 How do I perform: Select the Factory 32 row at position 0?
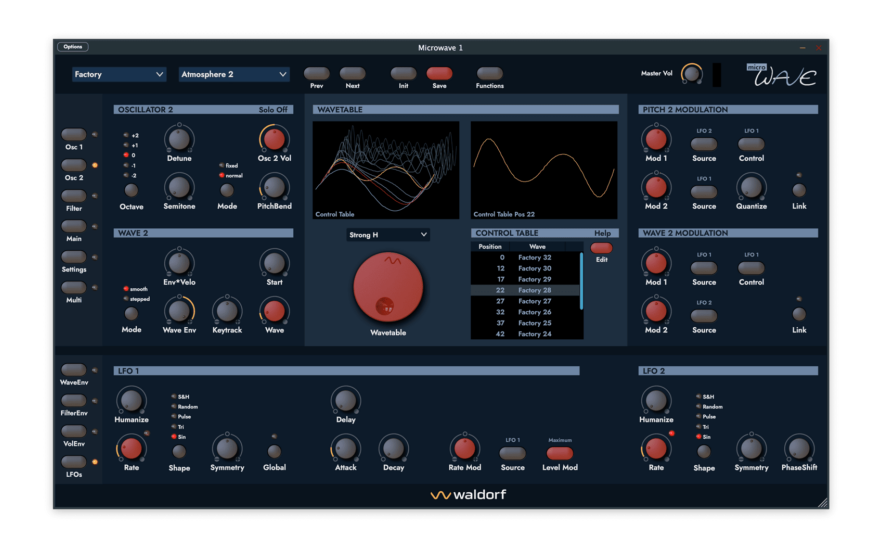pyautogui.click(x=525, y=258)
